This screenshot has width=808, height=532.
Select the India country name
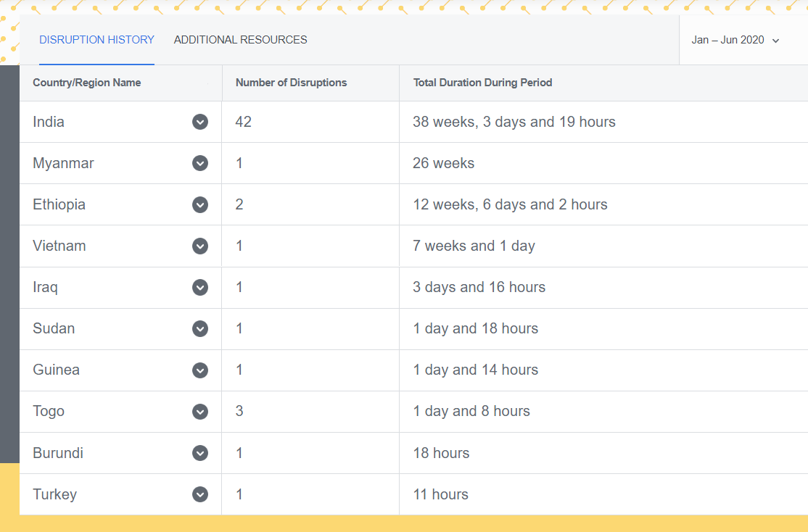49,122
